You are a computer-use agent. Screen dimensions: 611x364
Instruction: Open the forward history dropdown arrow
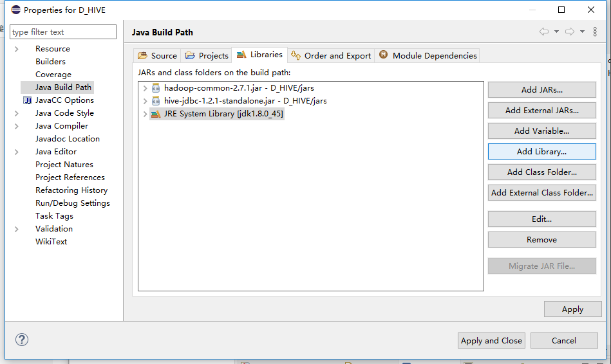click(582, 32)
